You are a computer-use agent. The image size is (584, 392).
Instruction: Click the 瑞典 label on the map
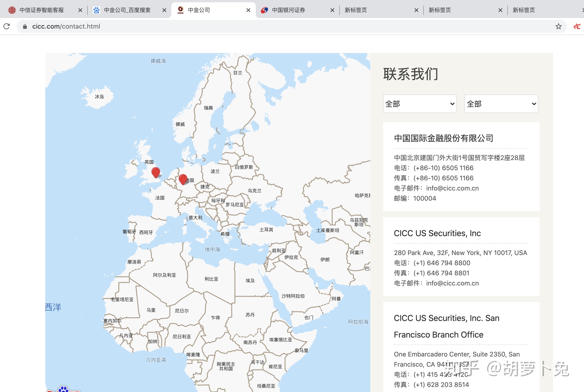coord(208,108)
